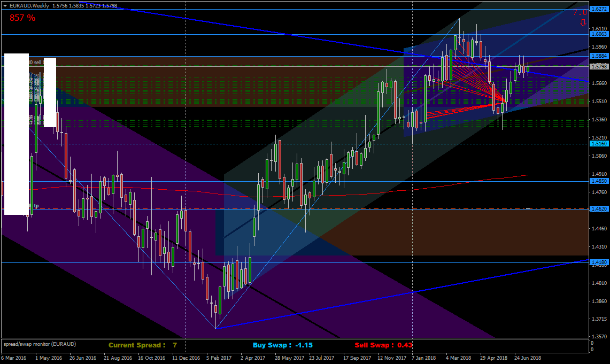Click the 5 Feb 2017 date on timeline
The width and height of the screenshot is (610, 364).
(x=219, y=358)
